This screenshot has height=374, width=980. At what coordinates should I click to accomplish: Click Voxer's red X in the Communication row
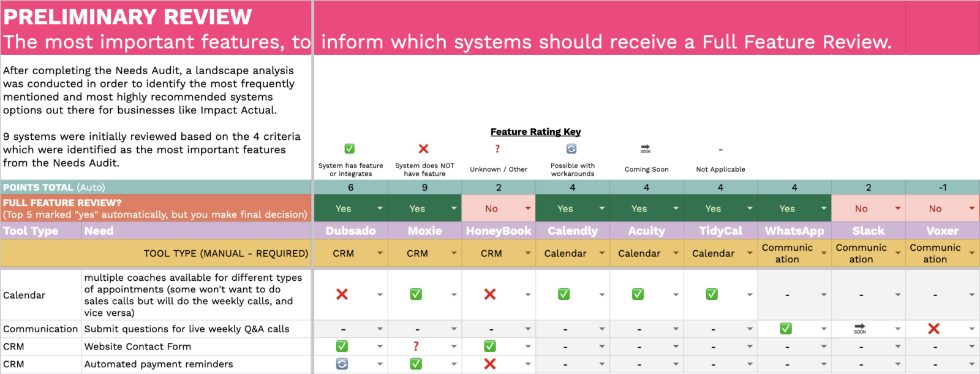(934, 329)
